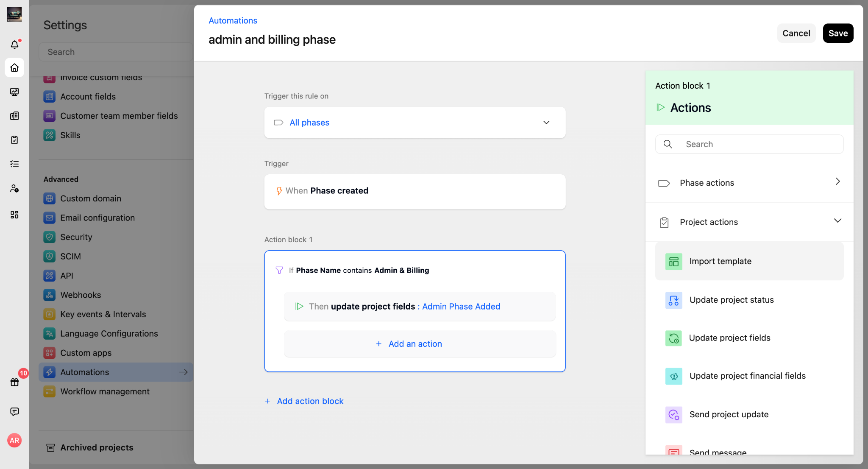This screenshot has height=469, width=868.
Task: Click the chat feedback icon in rail
Action: click(x=14, y=412)
